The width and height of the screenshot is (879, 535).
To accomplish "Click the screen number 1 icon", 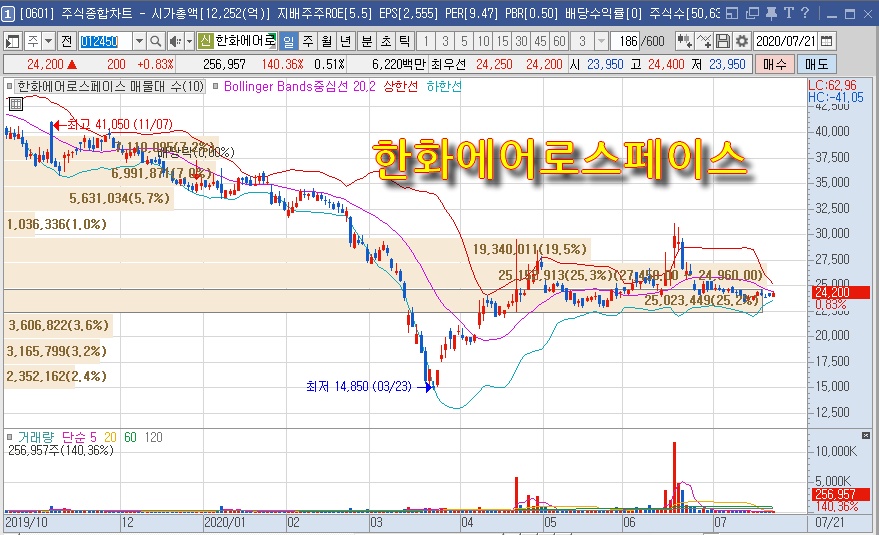I will [x=8, y=13].
